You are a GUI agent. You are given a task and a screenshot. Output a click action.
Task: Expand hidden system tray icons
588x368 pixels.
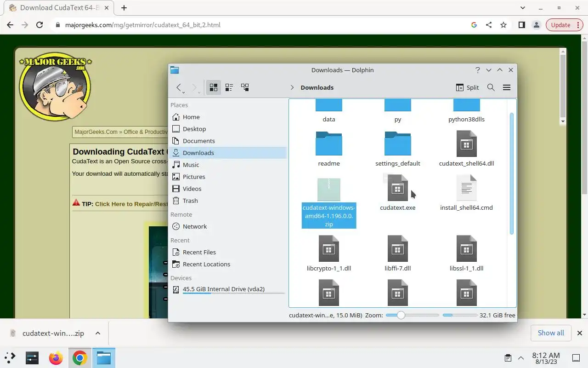coord(521,358)
